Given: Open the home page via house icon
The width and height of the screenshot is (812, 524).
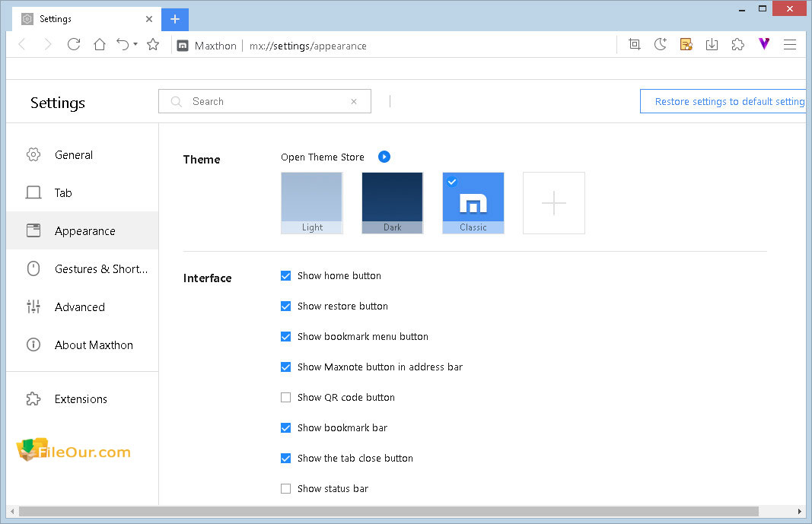Looking at the screenshot, I should click(100, 44).
